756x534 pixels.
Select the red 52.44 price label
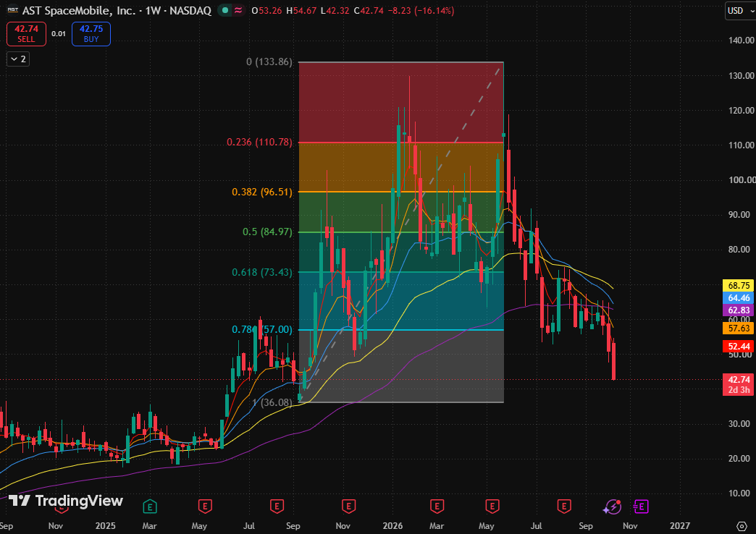pos(739,347)
